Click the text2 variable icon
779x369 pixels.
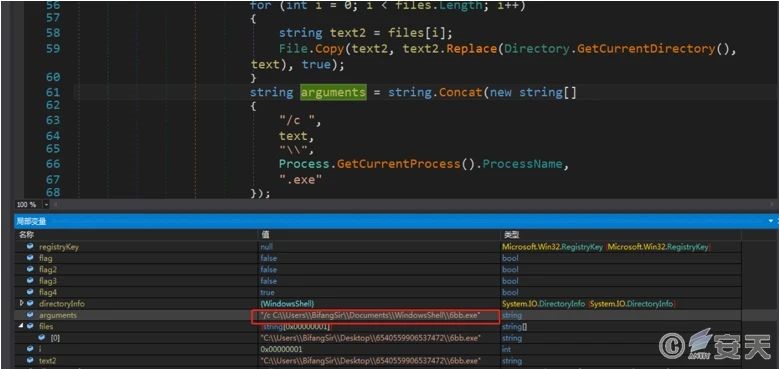(x=30, y=360)
